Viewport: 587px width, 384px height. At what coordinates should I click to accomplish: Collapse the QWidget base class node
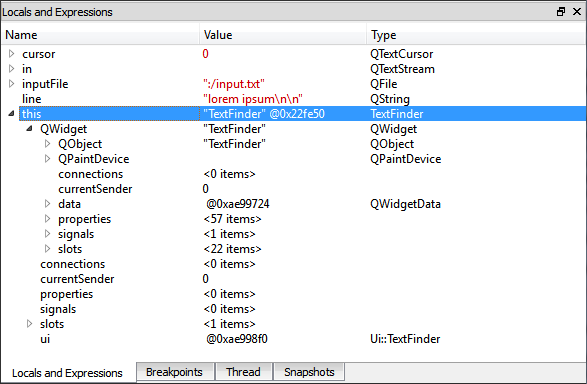[29, 128]
